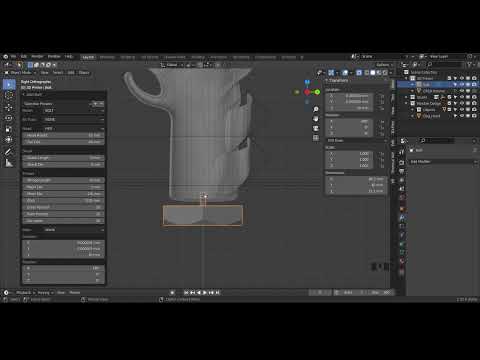
Task: Toggle viewport gizmos button
Action: 331,73
